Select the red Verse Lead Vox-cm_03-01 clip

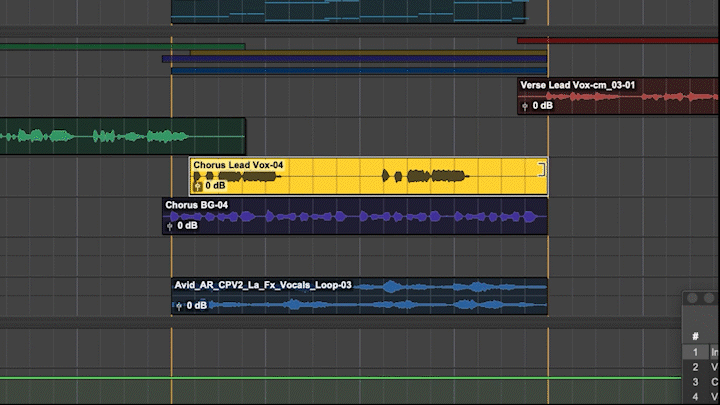point(620,97)
